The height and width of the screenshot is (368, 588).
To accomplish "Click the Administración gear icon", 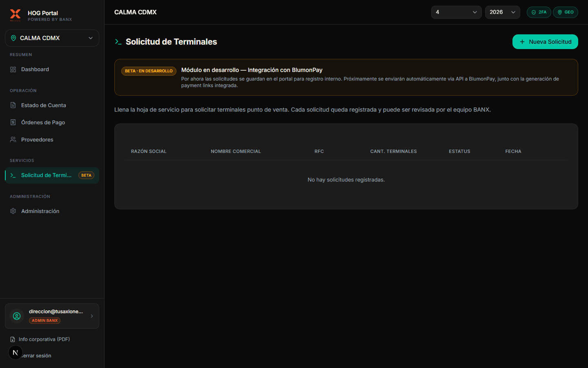I will (x=13, y=211).
